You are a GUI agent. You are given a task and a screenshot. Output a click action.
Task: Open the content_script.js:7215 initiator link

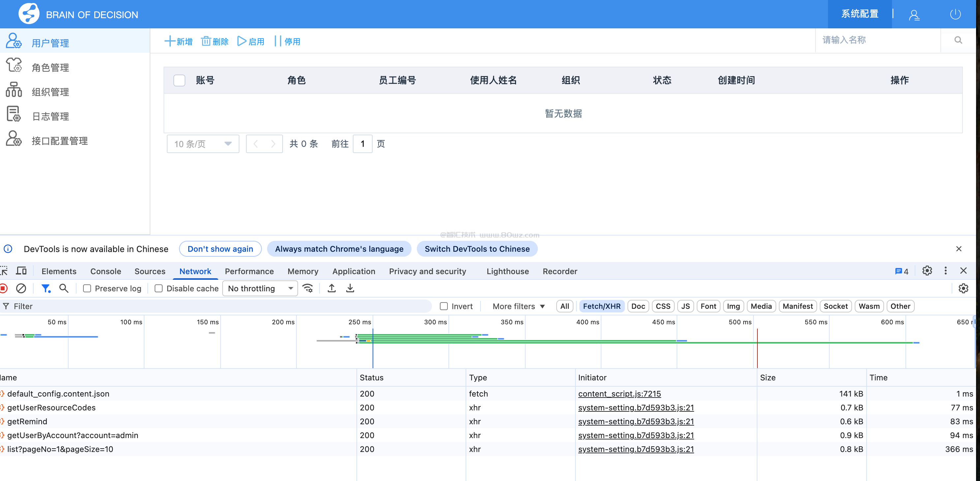(619, 394)
